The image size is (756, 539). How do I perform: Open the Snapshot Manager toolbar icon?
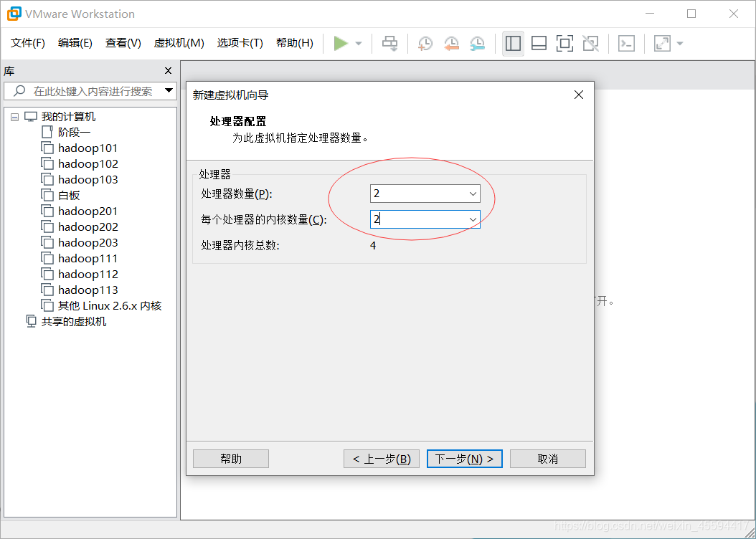477,43
